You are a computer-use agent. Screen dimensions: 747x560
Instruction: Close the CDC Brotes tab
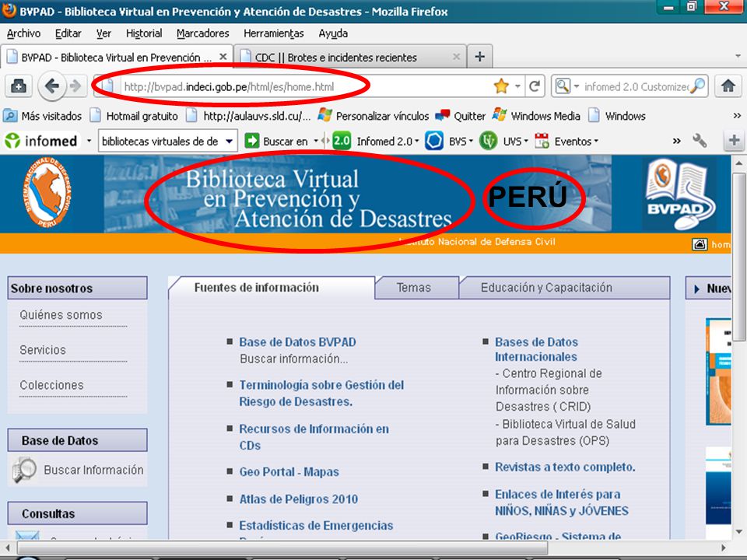coord(456,57)
